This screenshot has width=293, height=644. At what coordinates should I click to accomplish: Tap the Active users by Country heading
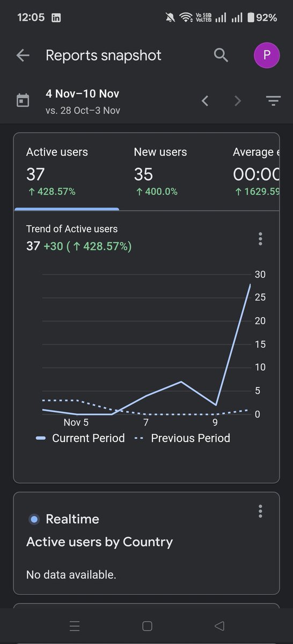(99, 542)
